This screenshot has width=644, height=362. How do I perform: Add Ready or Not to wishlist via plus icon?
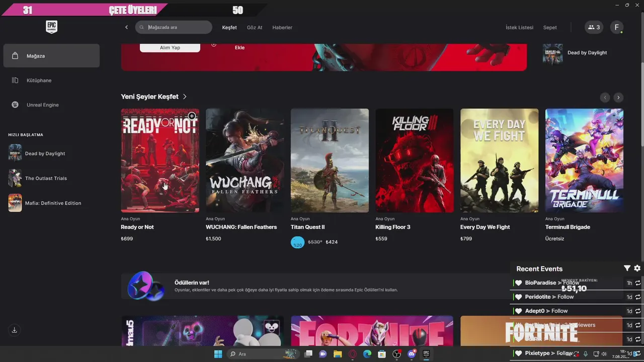point(192,116)
